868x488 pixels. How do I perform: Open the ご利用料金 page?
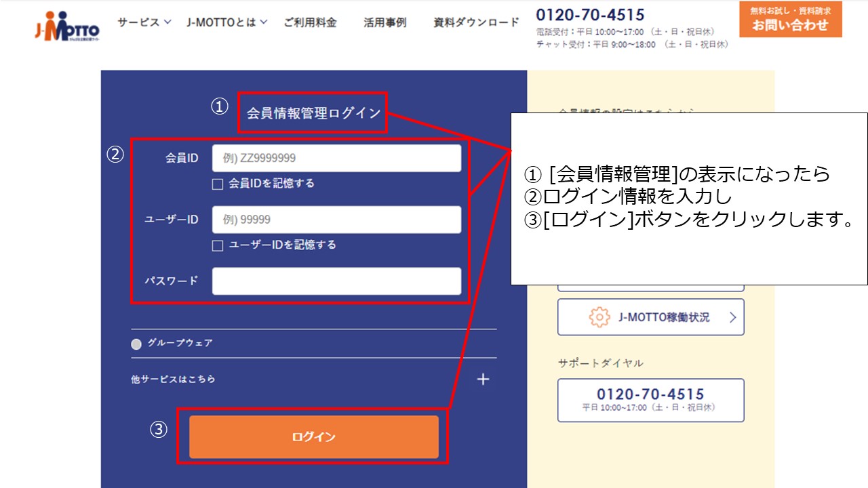(310, 22)
